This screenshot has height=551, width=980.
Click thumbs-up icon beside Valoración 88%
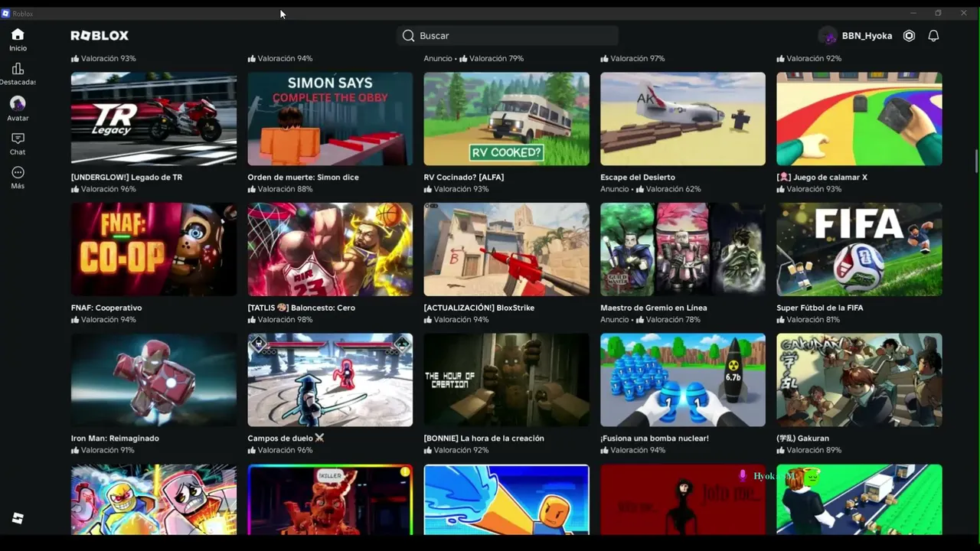251,189
